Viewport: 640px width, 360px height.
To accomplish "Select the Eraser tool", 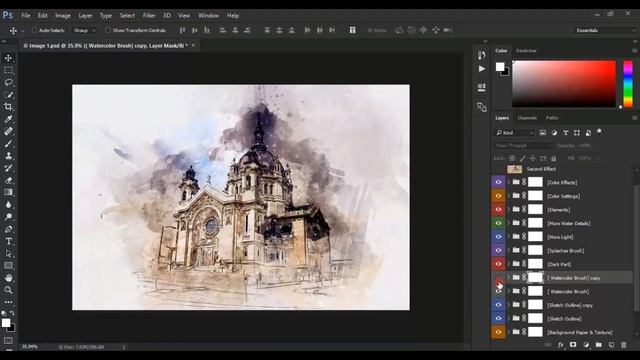I will pos(8,180).
